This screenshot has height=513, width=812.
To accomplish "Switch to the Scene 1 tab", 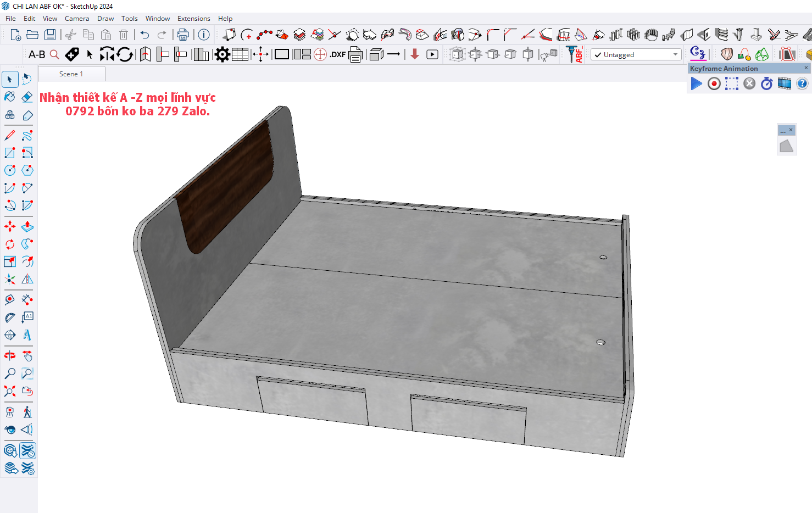I will coord(71,74).
